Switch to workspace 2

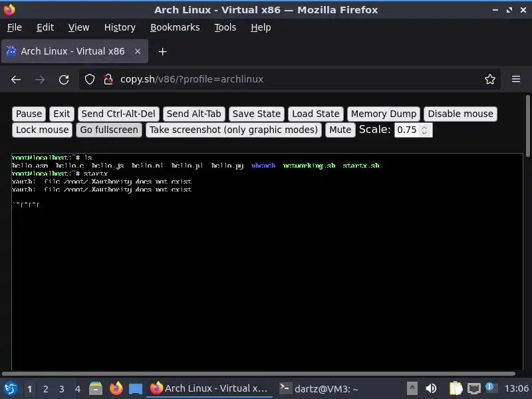pyautogui.click(x=45, y=389)
